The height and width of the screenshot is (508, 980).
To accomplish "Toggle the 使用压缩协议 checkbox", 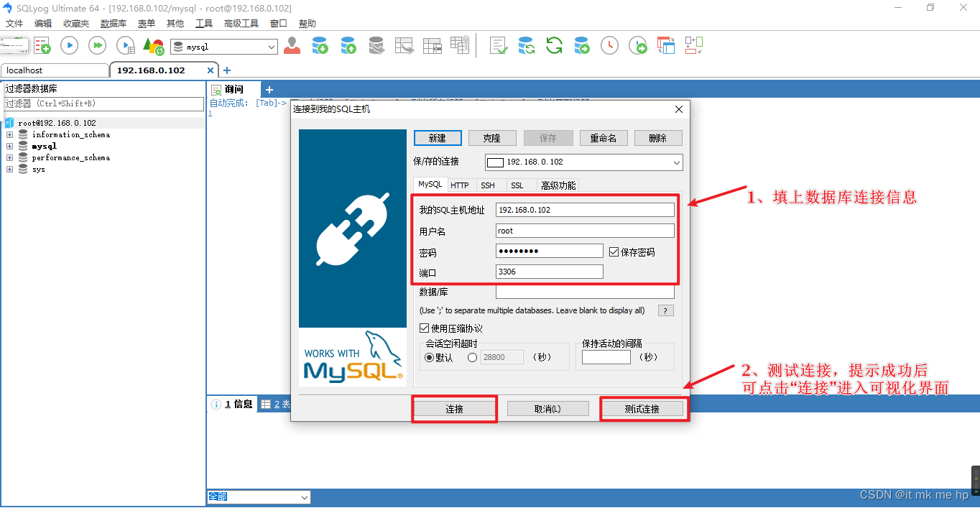I will coord(424,328).
